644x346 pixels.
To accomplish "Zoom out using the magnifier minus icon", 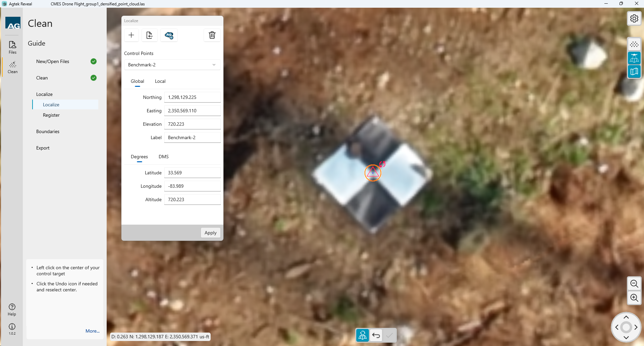I will pos(634,284).
